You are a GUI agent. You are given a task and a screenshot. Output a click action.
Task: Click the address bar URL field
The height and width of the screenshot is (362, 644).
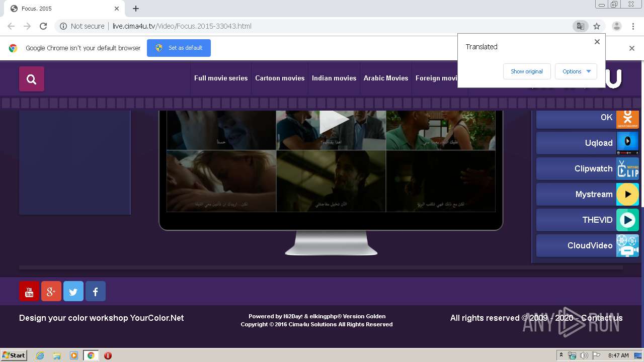click(322, 26)
